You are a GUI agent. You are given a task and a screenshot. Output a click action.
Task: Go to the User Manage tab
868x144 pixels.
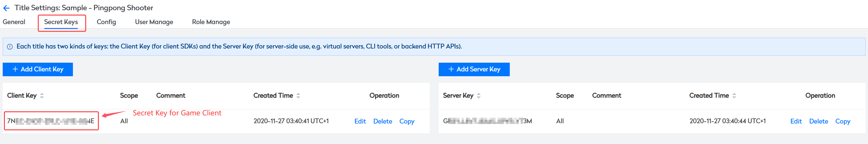(154, 22)
